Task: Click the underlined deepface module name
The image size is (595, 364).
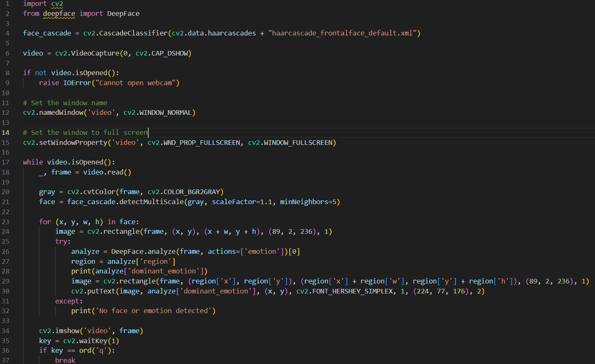Action: click(59, 13)
